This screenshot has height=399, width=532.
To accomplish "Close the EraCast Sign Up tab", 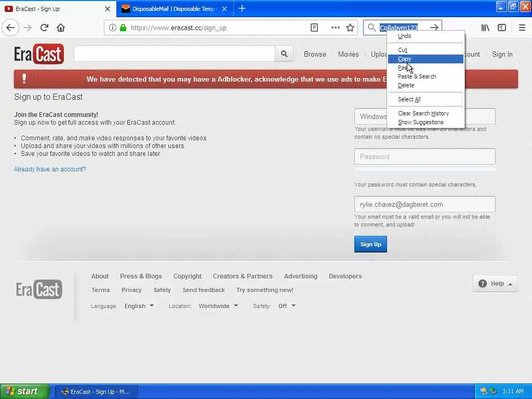I will click(107, 9).
